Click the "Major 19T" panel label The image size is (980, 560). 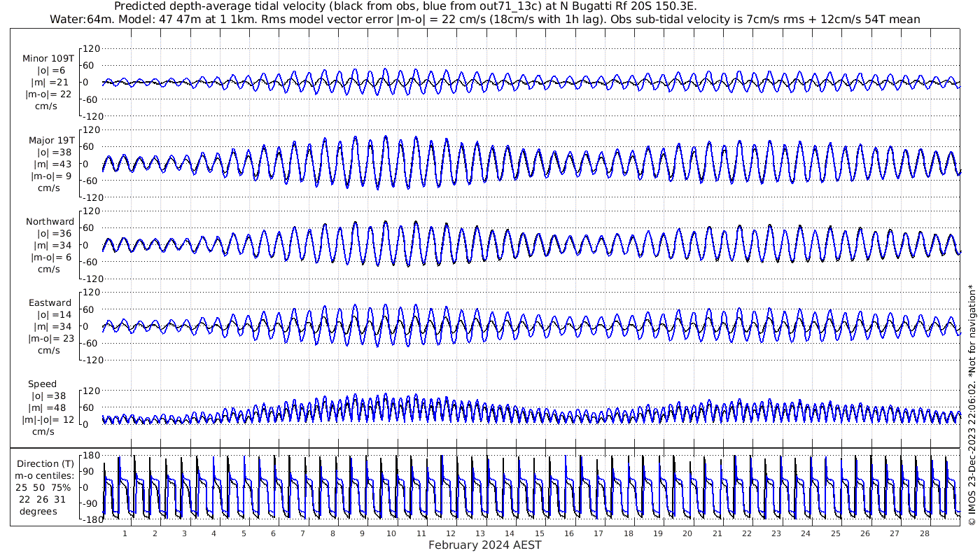tap(51, 140)
